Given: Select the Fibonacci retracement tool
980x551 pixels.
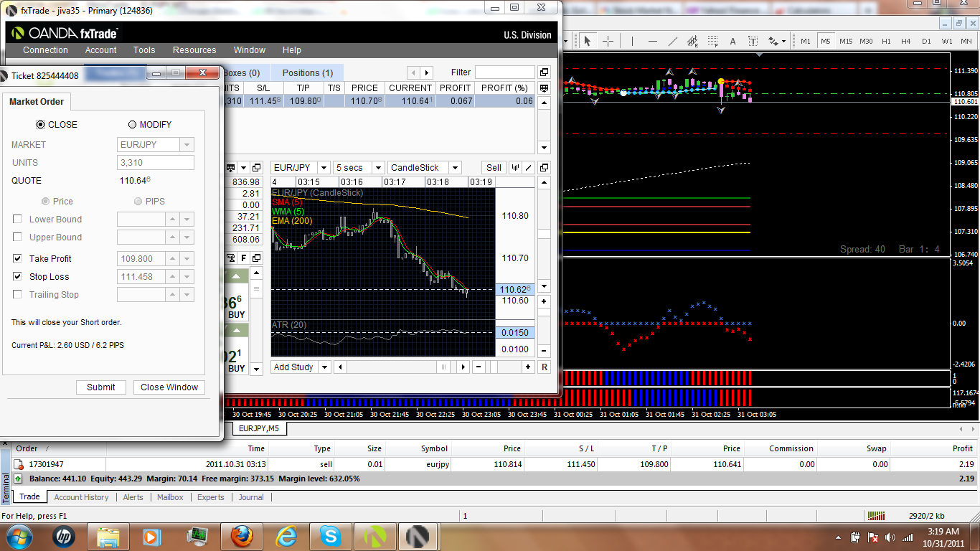Looking at the screenshot, I should (x=712, y=41).
